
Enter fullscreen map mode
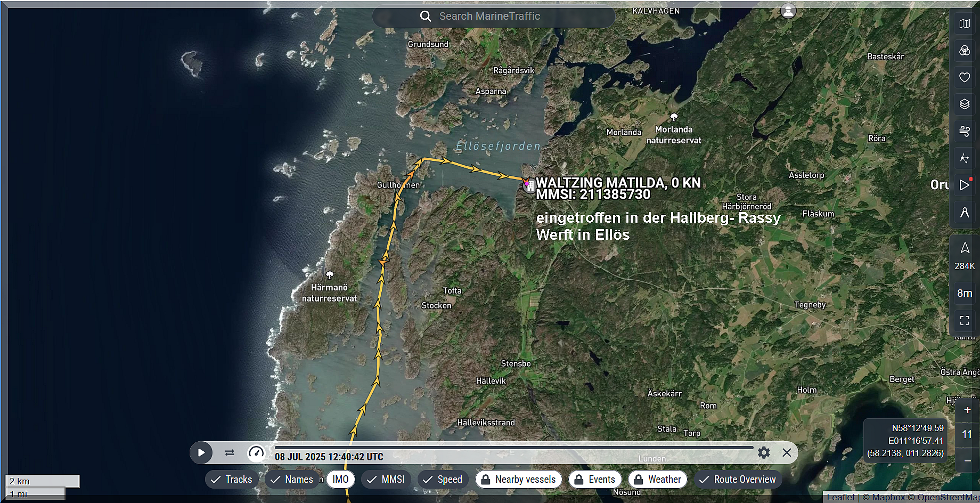click(965, 320)
